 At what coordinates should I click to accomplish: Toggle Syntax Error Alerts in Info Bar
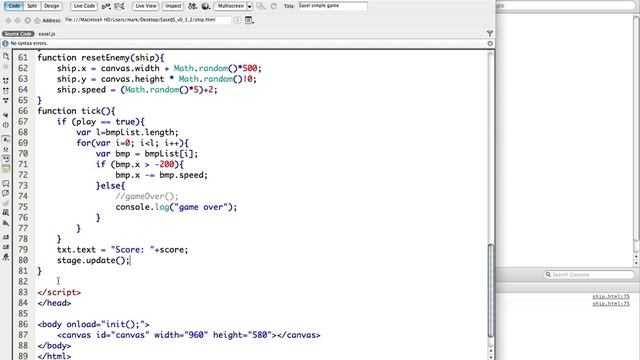tap(6, 169)
